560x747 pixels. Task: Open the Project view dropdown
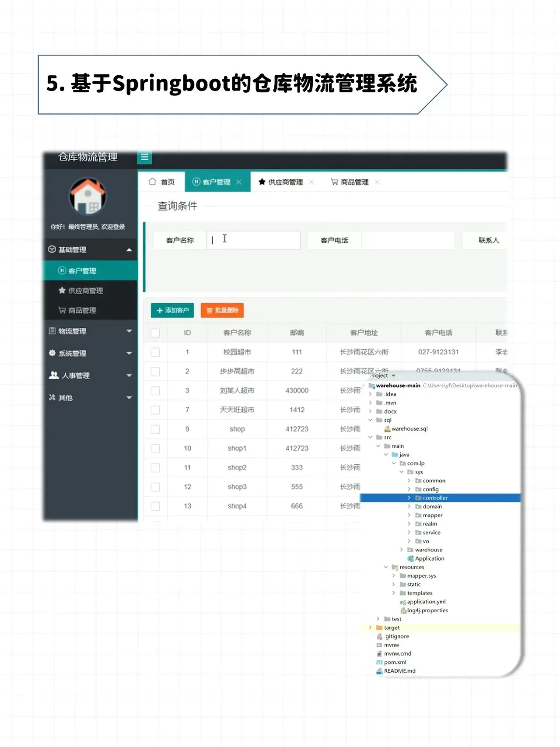pyautogui.click(x=382, y=375)
